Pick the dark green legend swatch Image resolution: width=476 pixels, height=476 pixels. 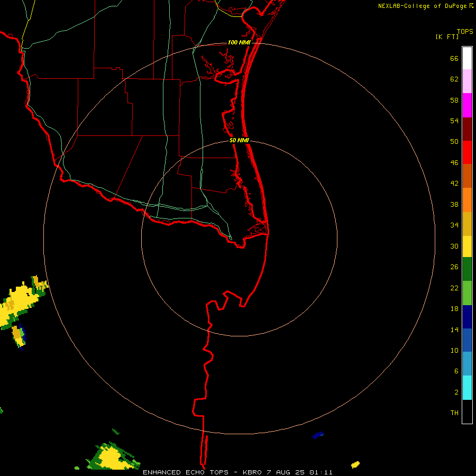click(x=467, y=269)
